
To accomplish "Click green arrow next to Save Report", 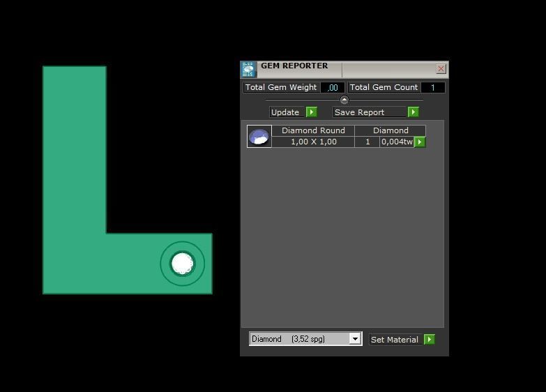I will [x=414, y=112].
